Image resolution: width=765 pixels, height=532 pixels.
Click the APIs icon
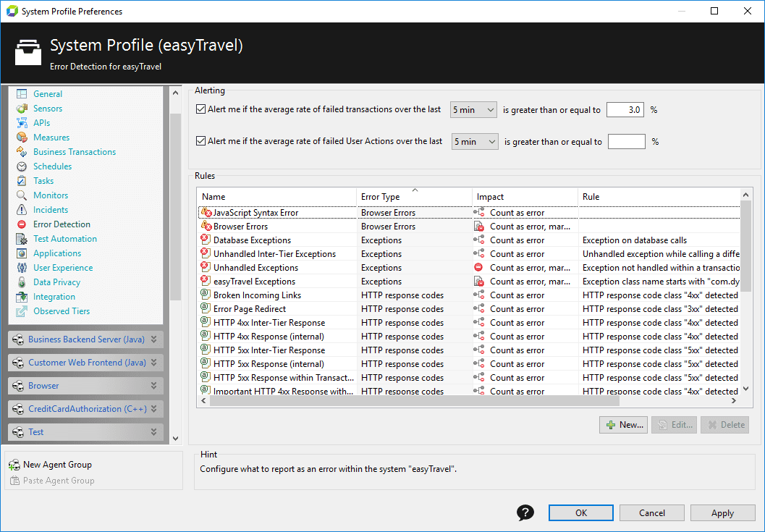(22, 123)
